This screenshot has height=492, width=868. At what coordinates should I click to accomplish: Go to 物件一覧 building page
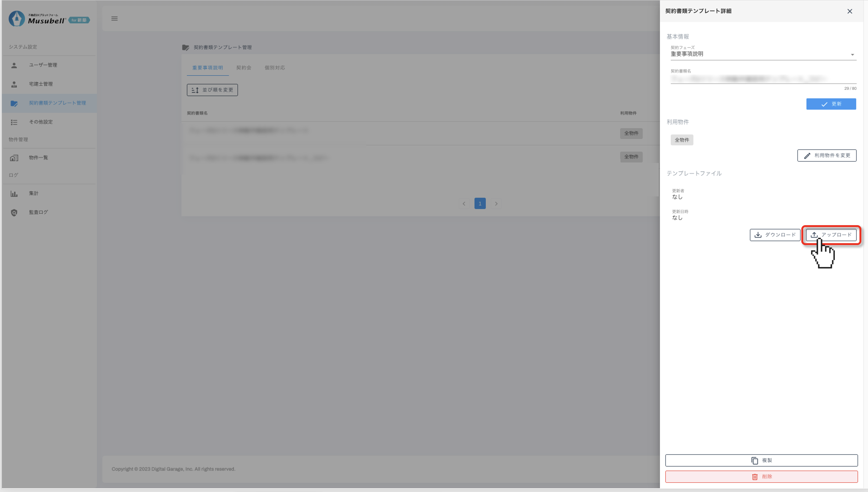(38, 158)
